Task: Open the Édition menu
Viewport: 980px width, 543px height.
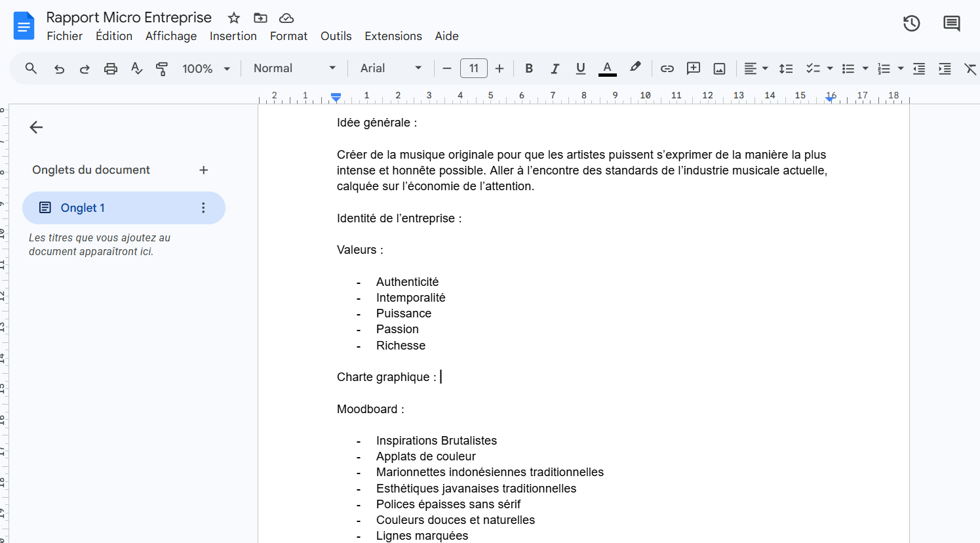Action: (114, 36)
